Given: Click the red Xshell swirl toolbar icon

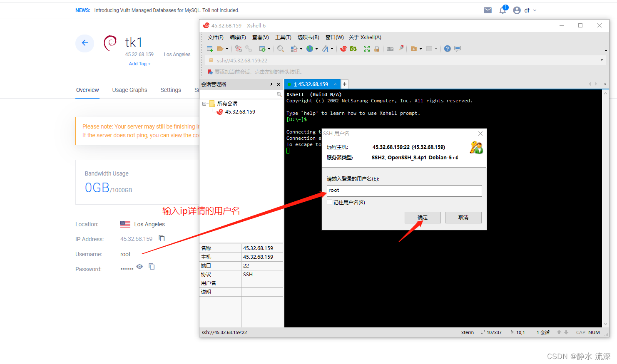Looking at the screenshot, I should click(x=343, y=49).
